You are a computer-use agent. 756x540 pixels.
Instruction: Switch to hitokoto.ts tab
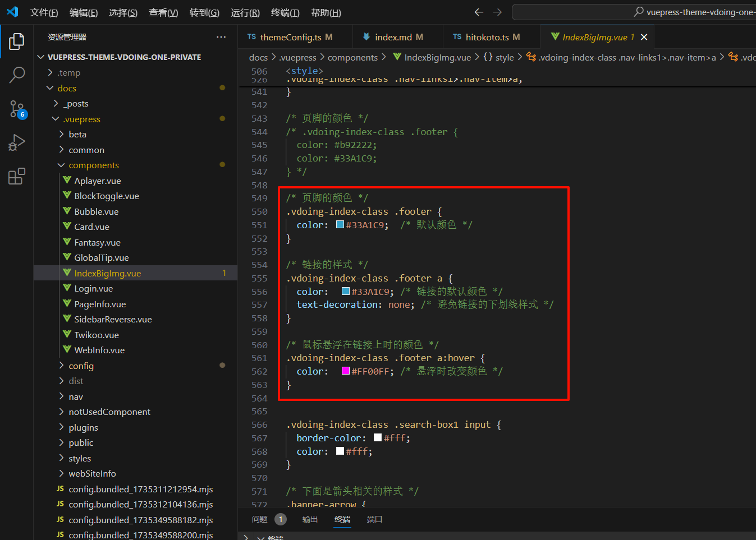pyautogui.click(x=492, y=37)
